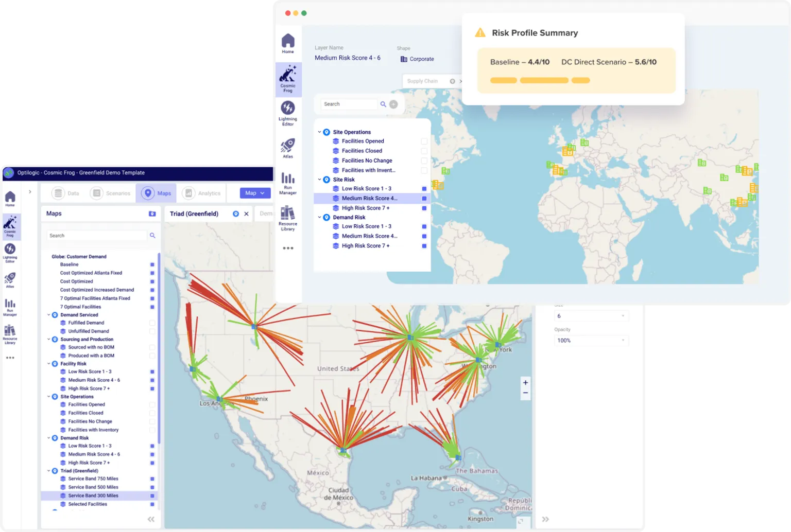Open the Opacity 100% dropdown
791x532 pixels.
coord(592,341)
